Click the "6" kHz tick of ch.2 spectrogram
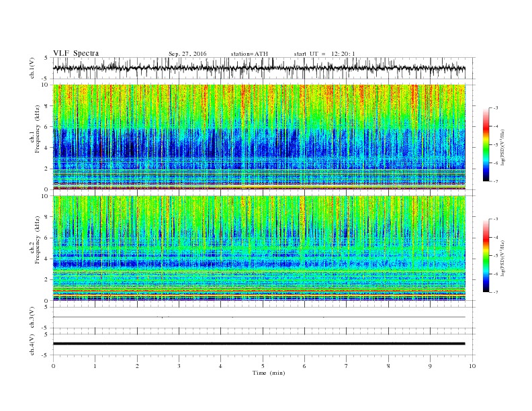The image size is (532, 411). click(x=47, y=238)
